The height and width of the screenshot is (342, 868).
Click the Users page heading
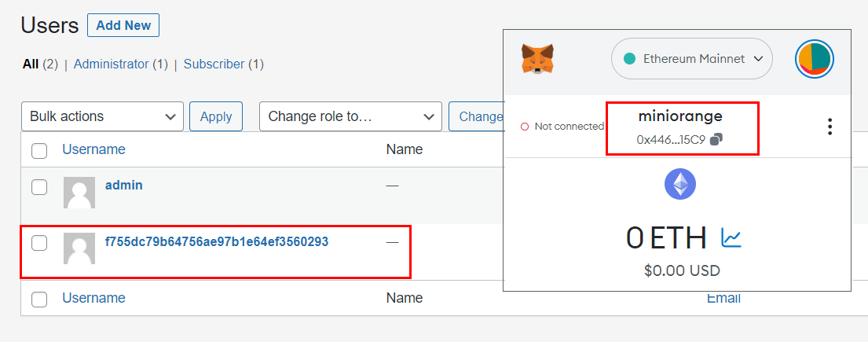49,25
